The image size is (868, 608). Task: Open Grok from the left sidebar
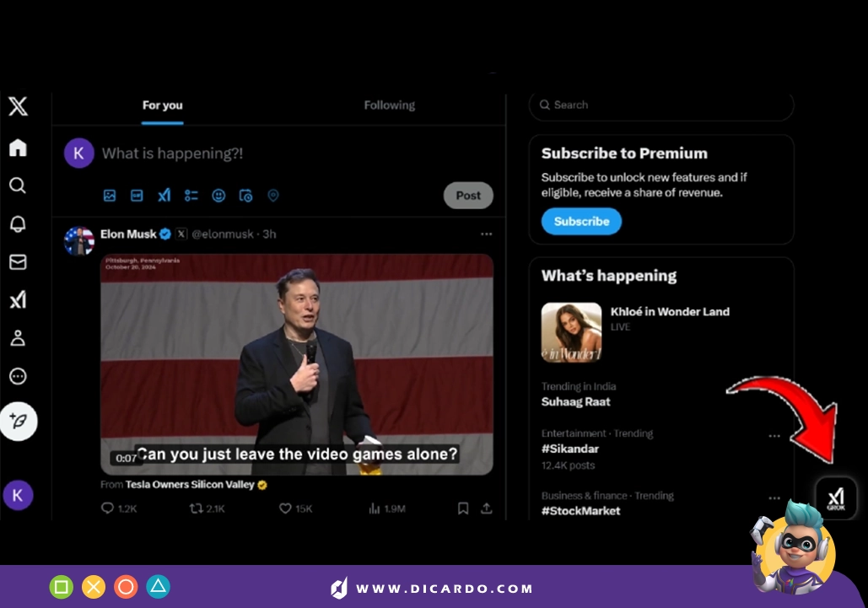[x=18, y=300]
